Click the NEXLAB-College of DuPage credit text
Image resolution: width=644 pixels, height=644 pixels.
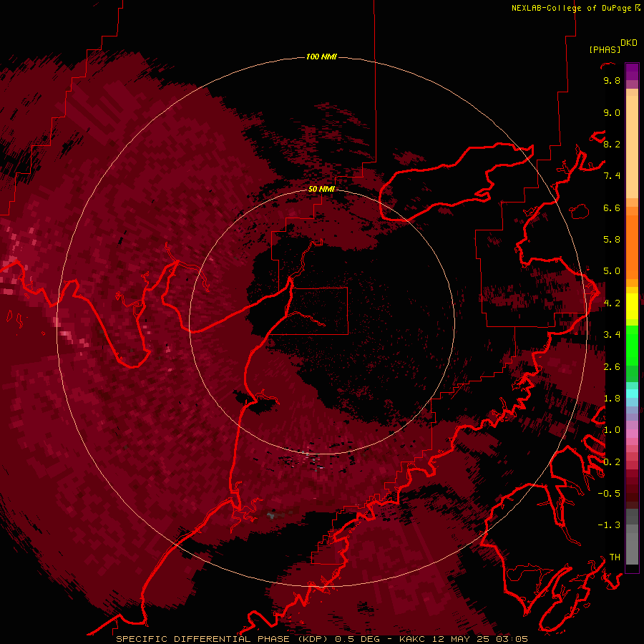[x=572, y=8]
